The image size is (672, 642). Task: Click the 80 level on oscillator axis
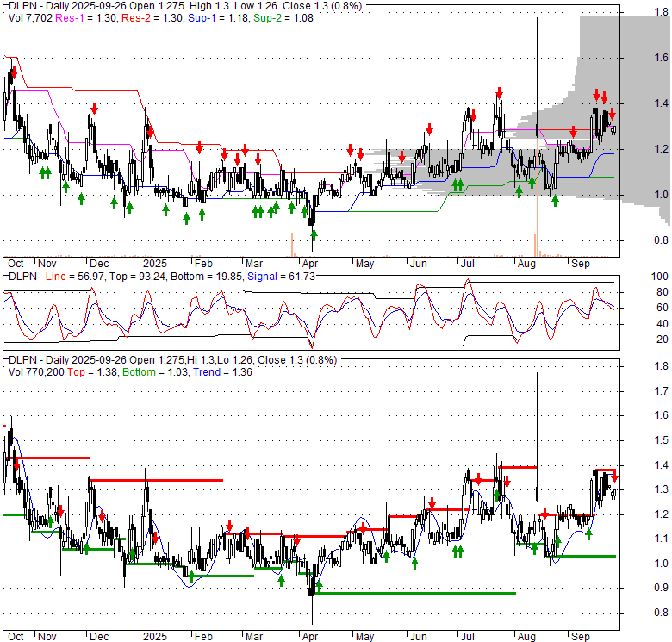click(663, 292)
